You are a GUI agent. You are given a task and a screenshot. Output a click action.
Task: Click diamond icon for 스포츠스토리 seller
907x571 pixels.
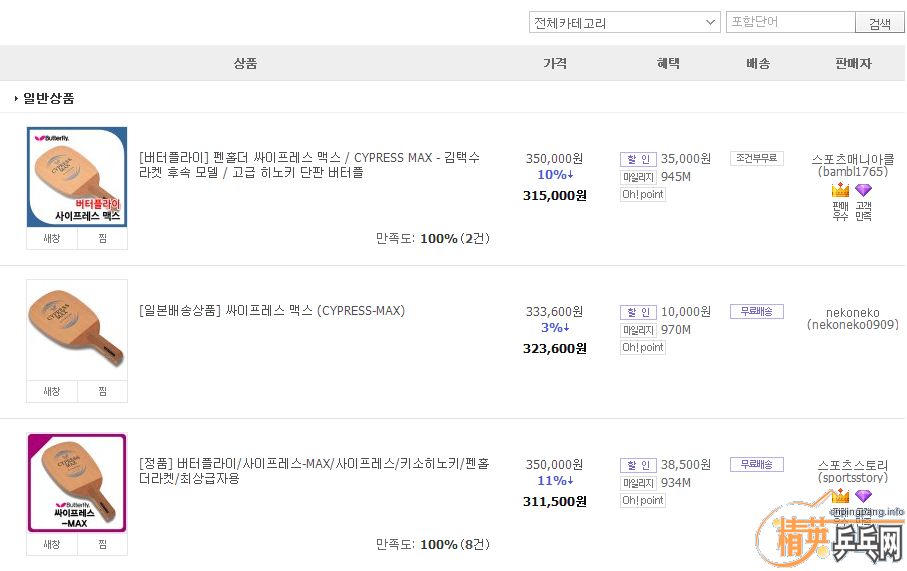(x=864, y=496)
